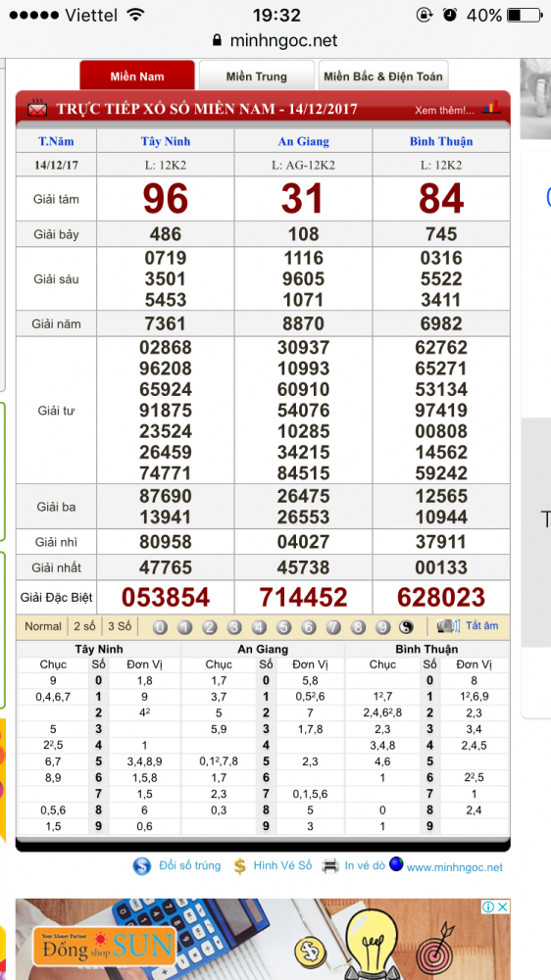This screenshot has height=980, width=551.
Task: Click the yin-yang ball icon
Action: click(x=407, y=627)
